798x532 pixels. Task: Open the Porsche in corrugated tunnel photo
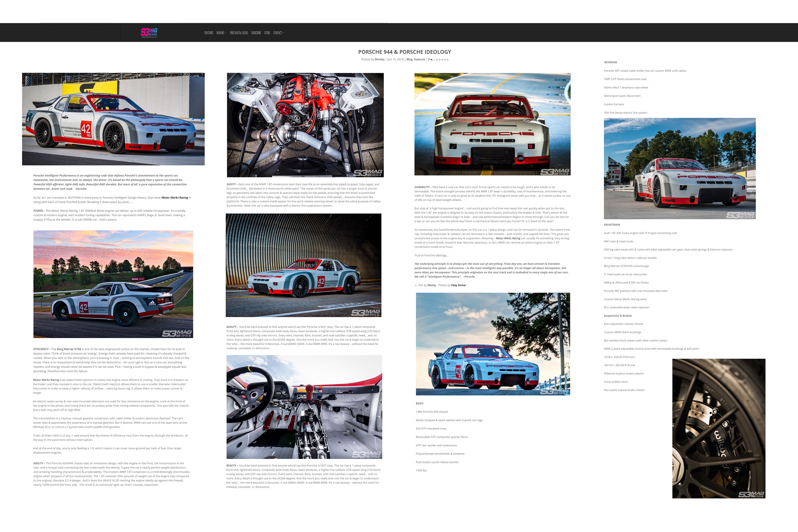click(x=304, y=265)
